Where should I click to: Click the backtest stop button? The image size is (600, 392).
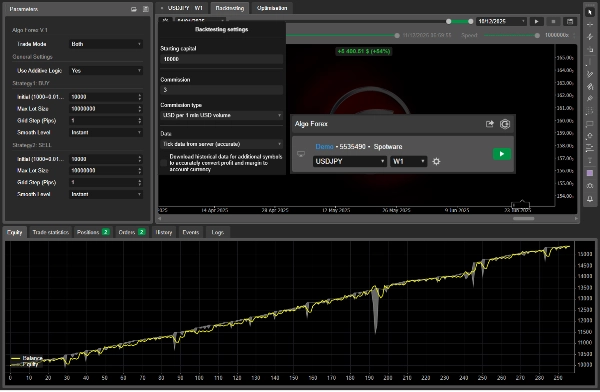(x=553, y=21)
